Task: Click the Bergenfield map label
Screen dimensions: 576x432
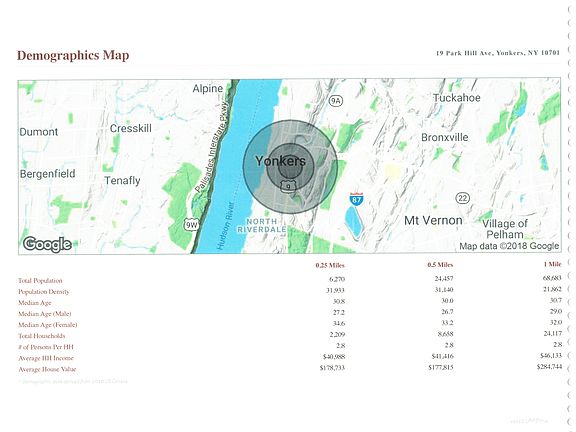Action: coord(47,174)
